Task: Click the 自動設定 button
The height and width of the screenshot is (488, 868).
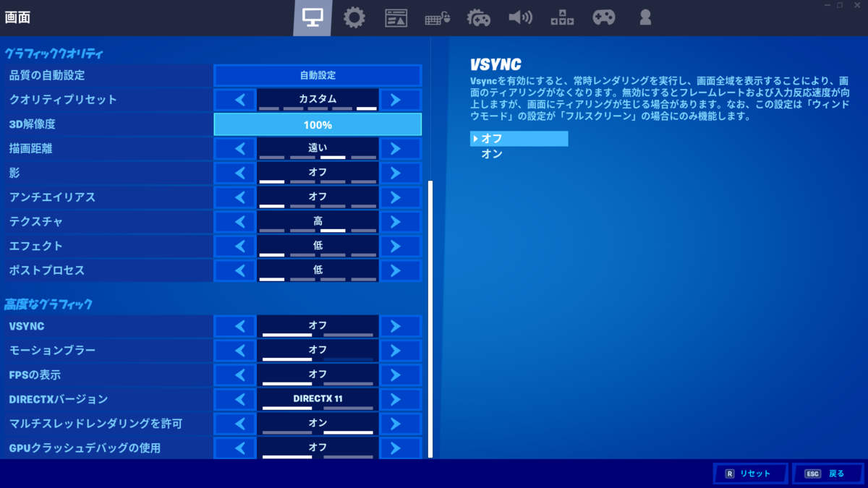Action: pos(318,75)
